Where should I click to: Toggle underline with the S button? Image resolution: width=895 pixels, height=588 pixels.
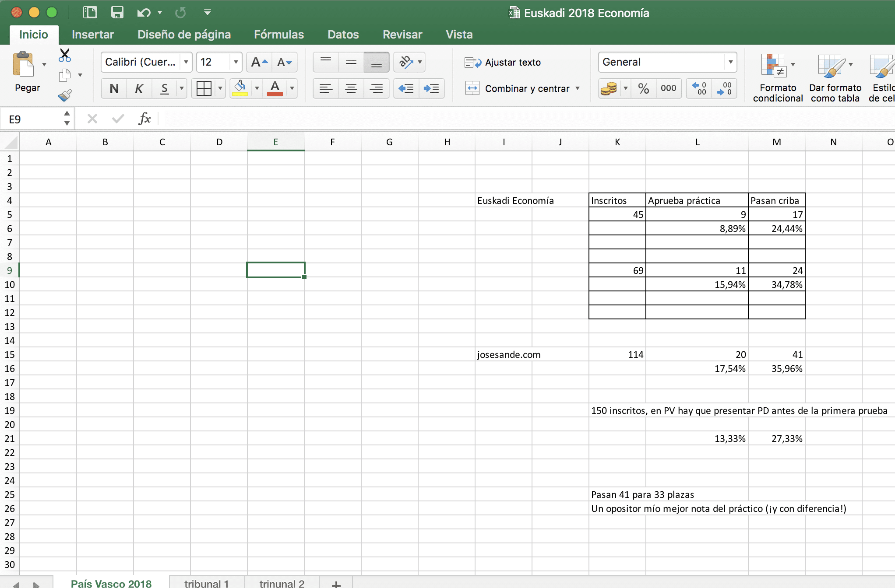(164, 88)
